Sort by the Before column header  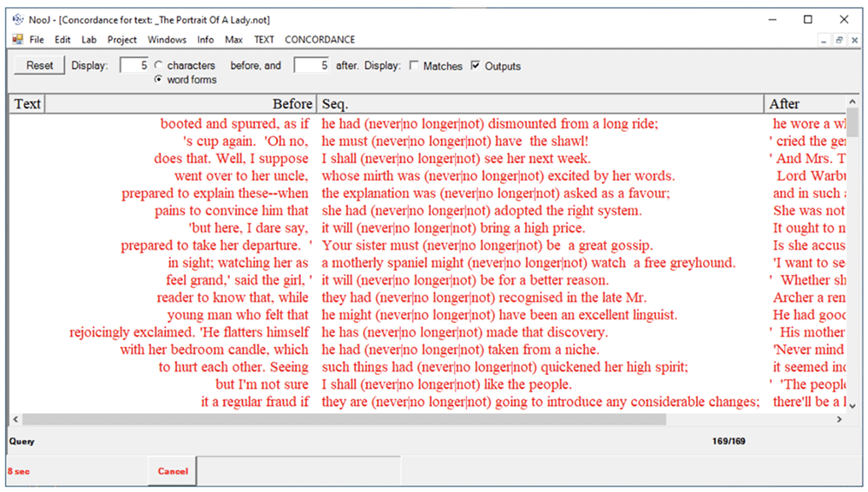tap(181, 103)
